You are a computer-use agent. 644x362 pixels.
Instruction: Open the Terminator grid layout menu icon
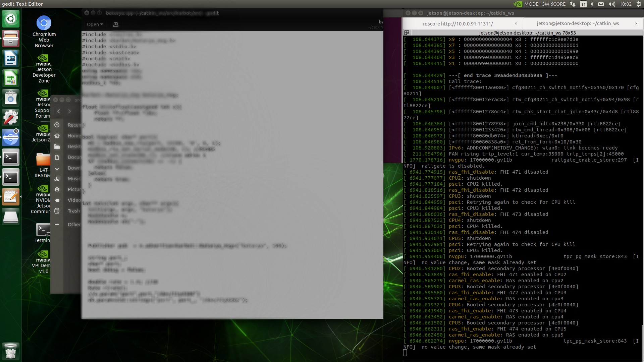[407, 33]
